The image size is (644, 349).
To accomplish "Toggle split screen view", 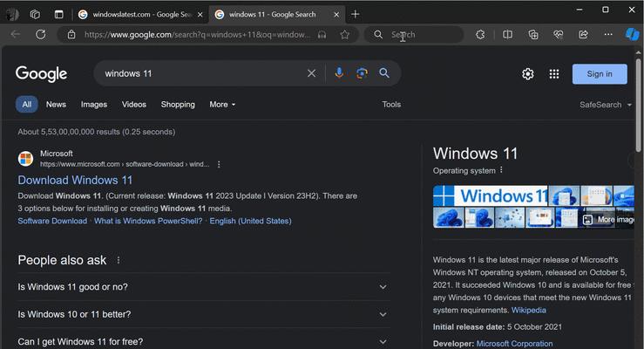I will click(x=508, y=35).
